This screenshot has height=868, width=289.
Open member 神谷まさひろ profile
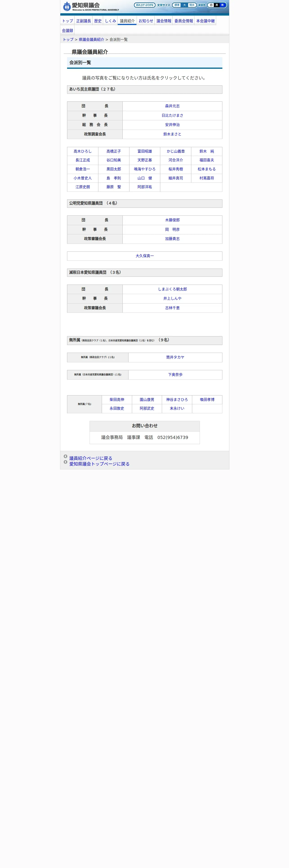177,400
